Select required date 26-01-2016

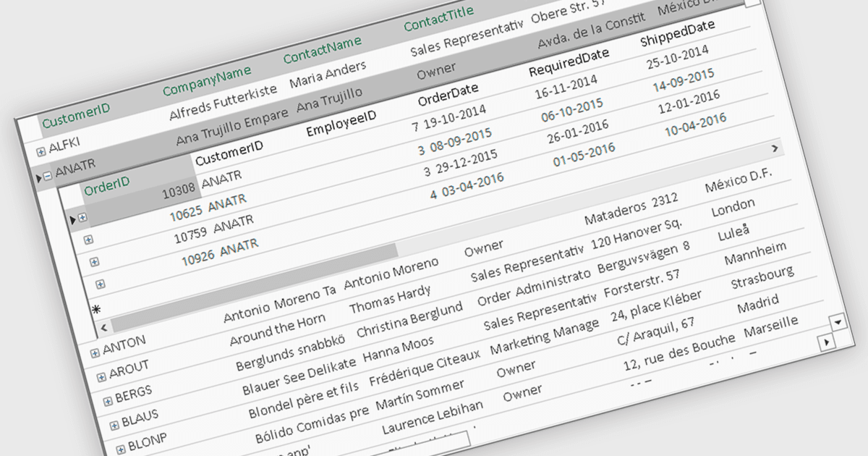(x=578, y=132)
